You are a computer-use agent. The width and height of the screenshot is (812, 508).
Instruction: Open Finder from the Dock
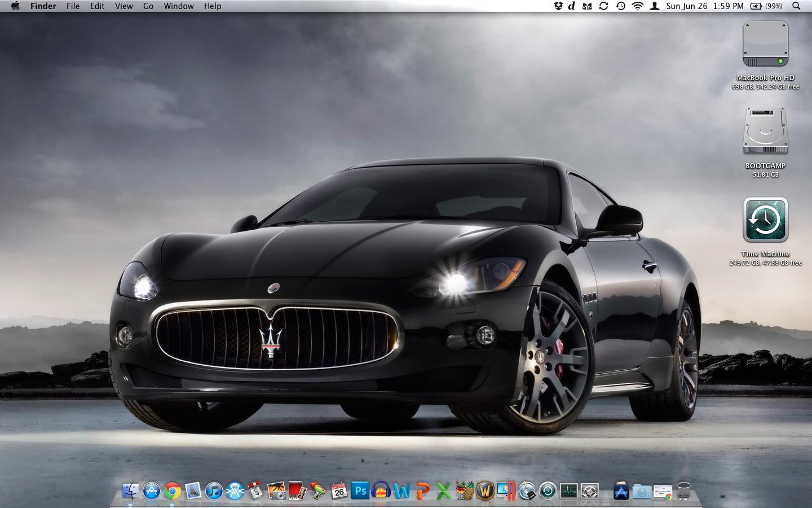pyautogui.click(x=130, y=491)
